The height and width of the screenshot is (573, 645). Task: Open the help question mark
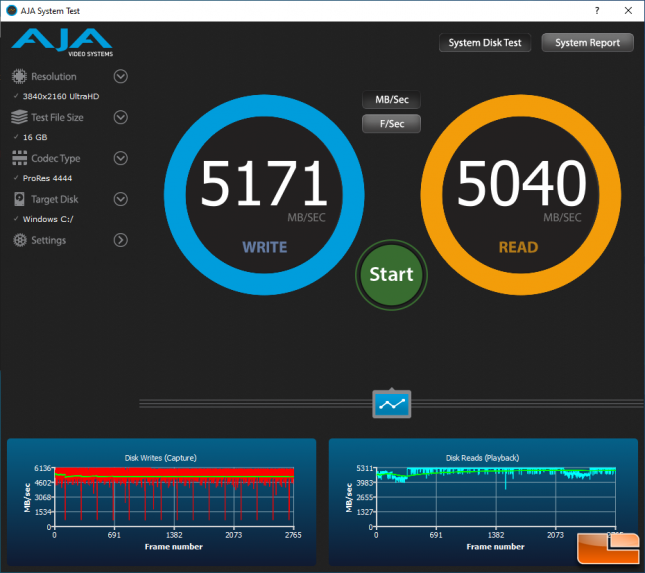tap(597, 11)
